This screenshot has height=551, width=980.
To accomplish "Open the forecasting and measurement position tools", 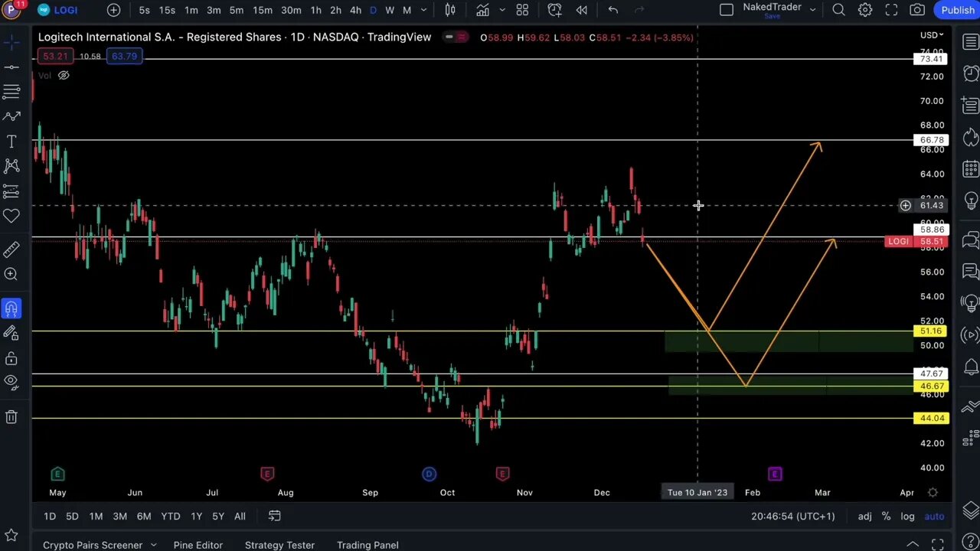I will [11, 191].
